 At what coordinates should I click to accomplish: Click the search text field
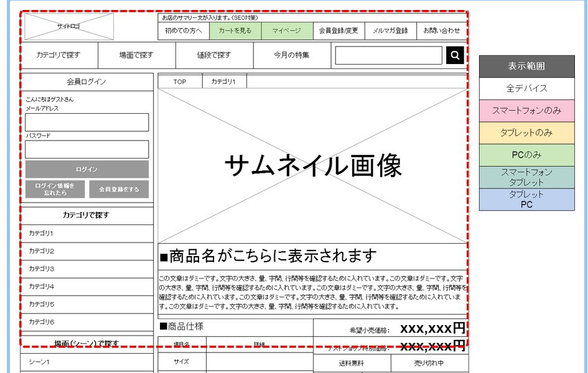388,55
